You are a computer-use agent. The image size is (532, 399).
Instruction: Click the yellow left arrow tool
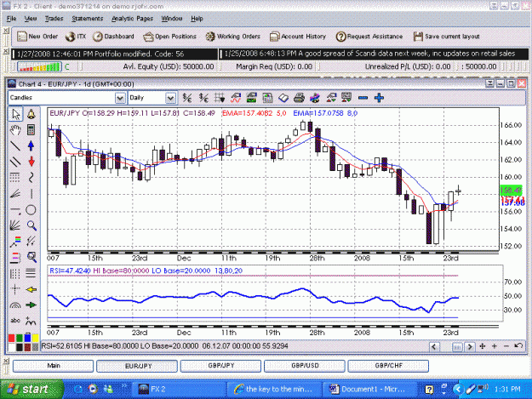coord(31,289)
